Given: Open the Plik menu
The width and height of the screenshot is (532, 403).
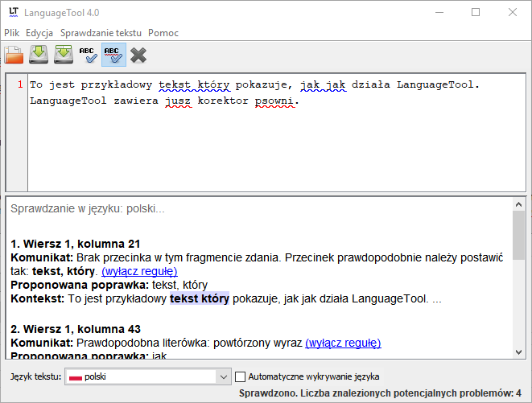Looking at the screenshot, I should point(11,33).
